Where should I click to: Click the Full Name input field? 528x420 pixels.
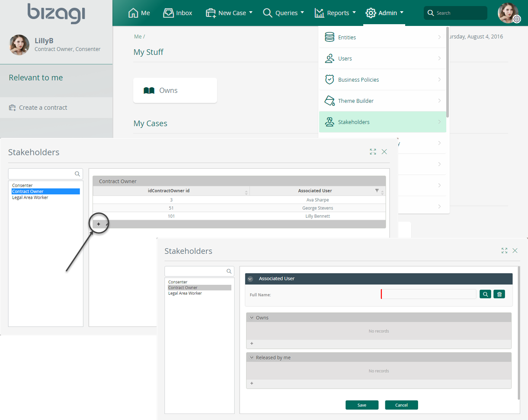click(429, 294)
